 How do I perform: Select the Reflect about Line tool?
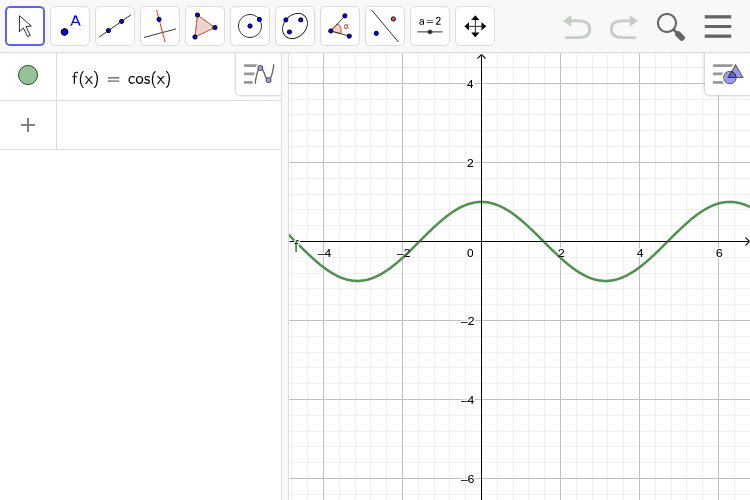385,26
